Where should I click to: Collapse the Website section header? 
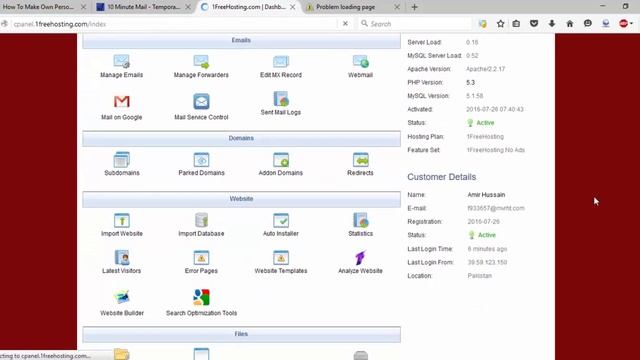tap(241, 199)
